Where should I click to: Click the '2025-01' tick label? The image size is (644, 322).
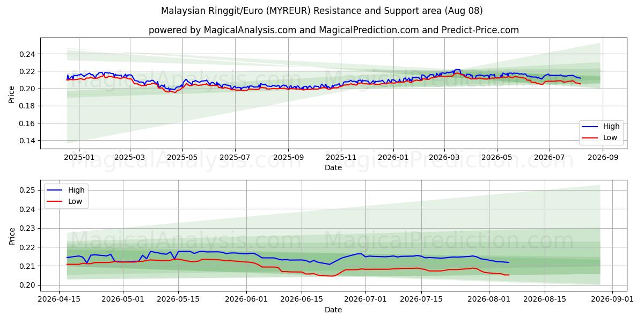79,158
